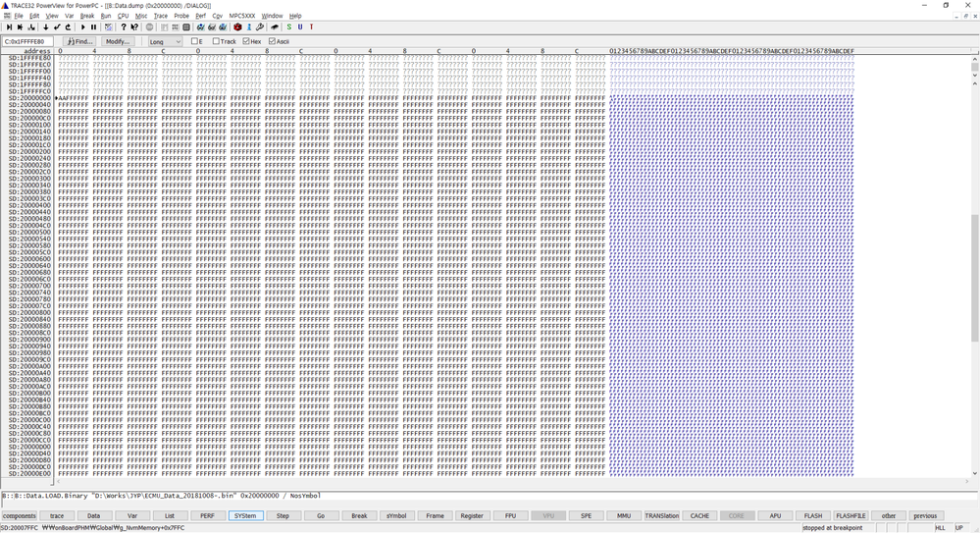Click the red stop-sign breakpoint icon

[237, 27]
